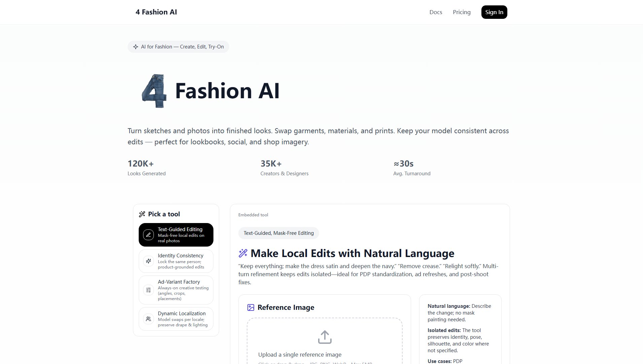The image size is (643, 364).
Task: Choose the Ad-Variant Factory sliders icon
Action: pyautogui.click(x=148, y=290)
